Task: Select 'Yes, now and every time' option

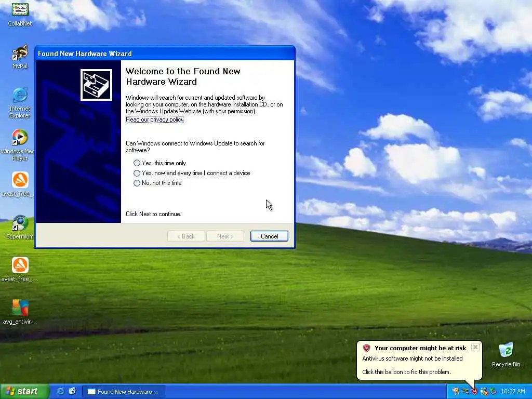Action: (192, 173)
